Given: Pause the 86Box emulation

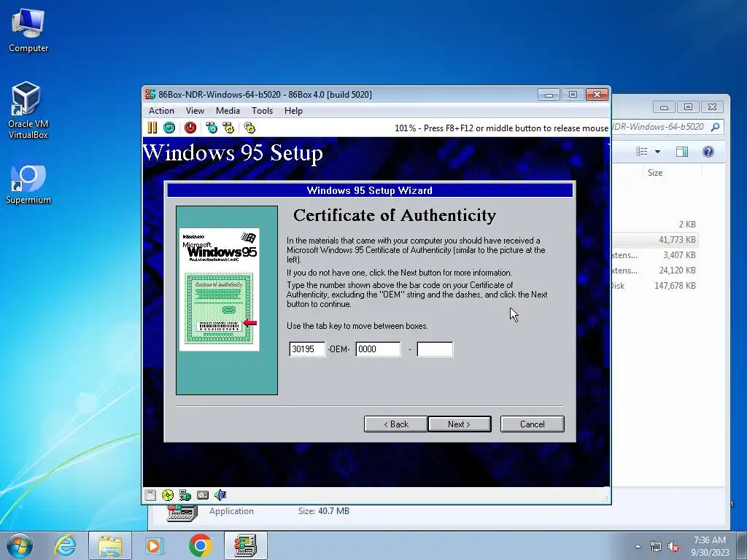Looking at the screenshot, I should click(152, 128).
